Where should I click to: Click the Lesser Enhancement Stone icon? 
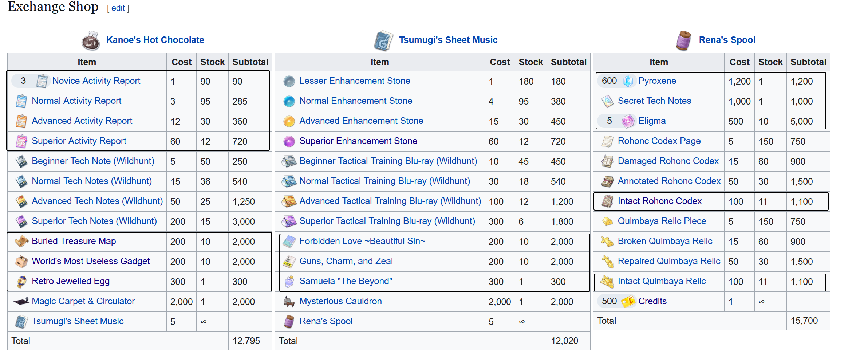[x=289, y=81]
